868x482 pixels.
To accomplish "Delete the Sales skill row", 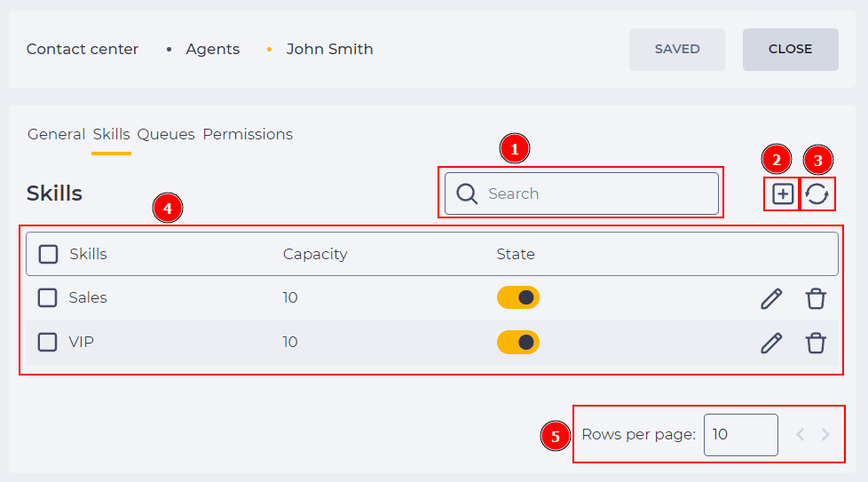I will pyautogui.click(x=816, y=298).
